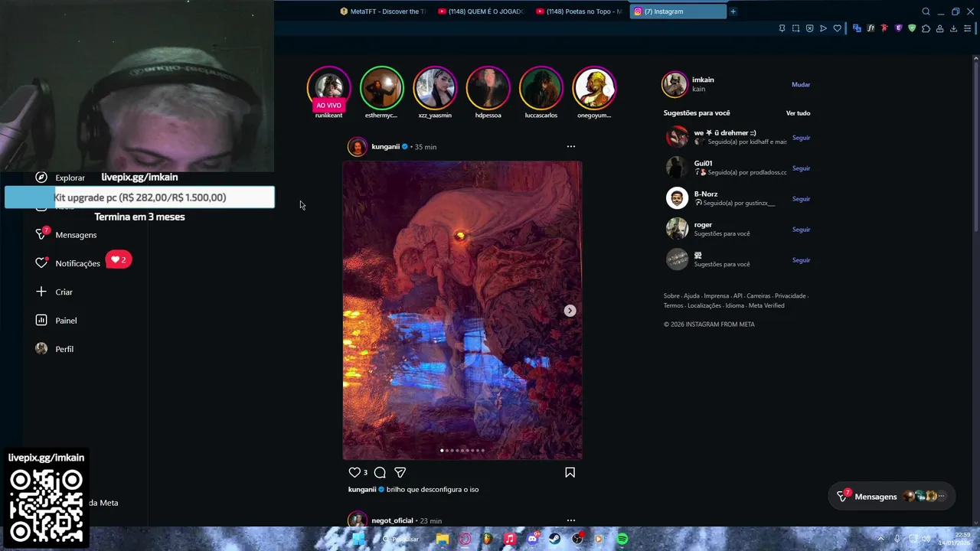Open the green shield extension icon

pyautogui.click(x=912, y=28)
